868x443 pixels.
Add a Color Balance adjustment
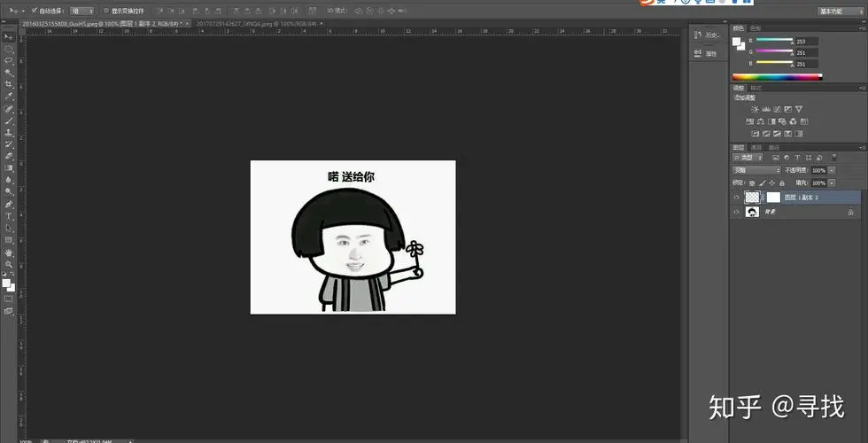[761, 121]
